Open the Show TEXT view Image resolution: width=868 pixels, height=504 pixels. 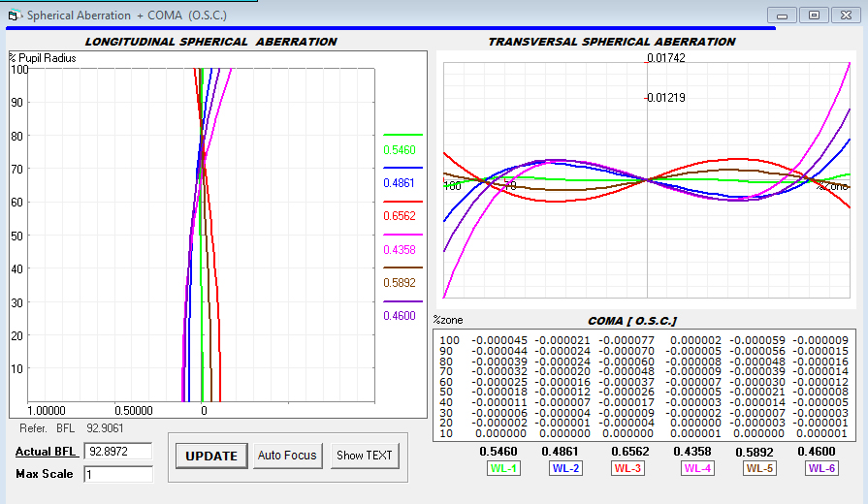click(x=365, y=456)
